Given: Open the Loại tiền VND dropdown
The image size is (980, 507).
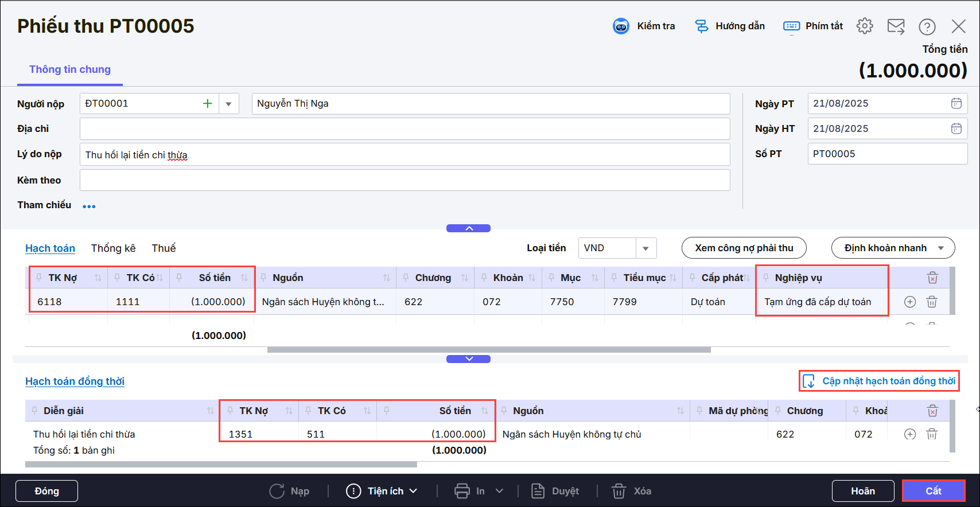Looking at the screenshot, I should [645, 248].
